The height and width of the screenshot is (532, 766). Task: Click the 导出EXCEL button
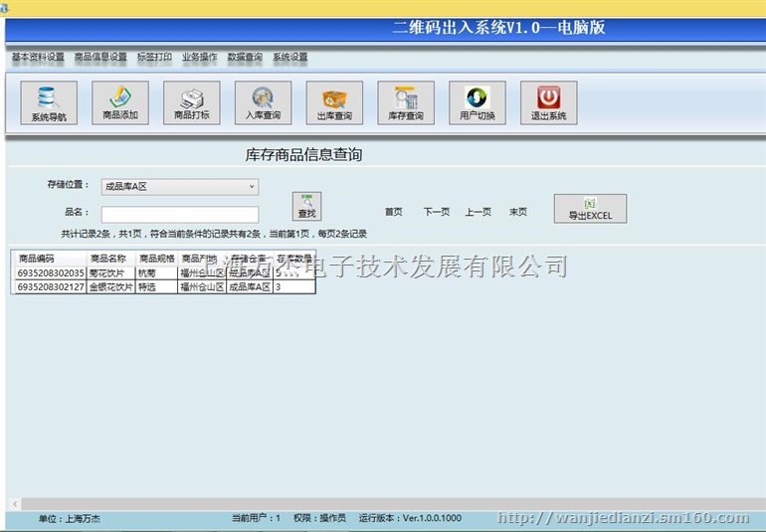(x=590, y=209)
